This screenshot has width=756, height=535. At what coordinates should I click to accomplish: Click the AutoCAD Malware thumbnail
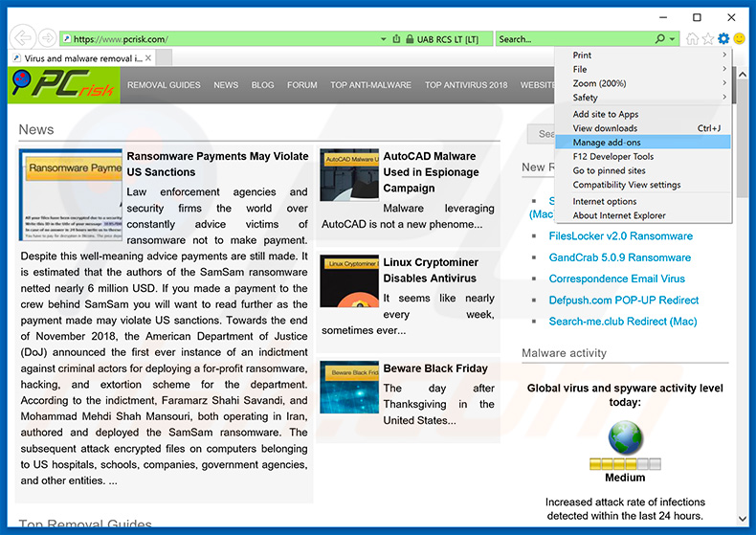point(349,174)
